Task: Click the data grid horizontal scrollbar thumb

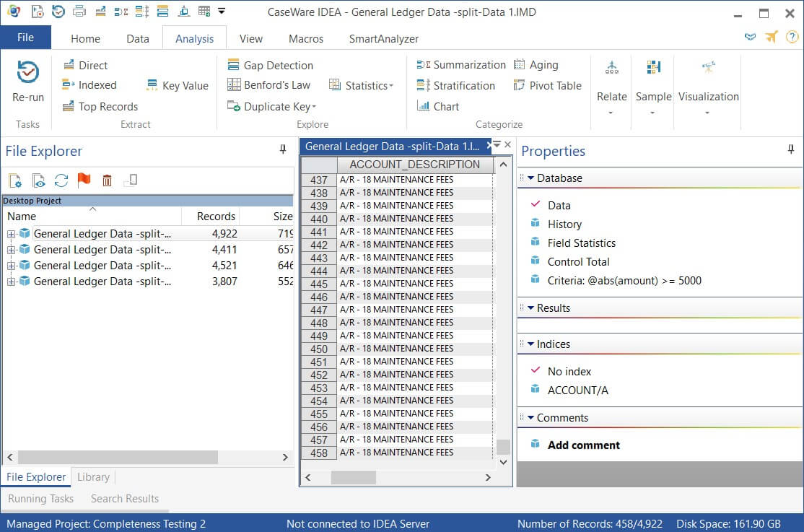Action: click(354, 478)
